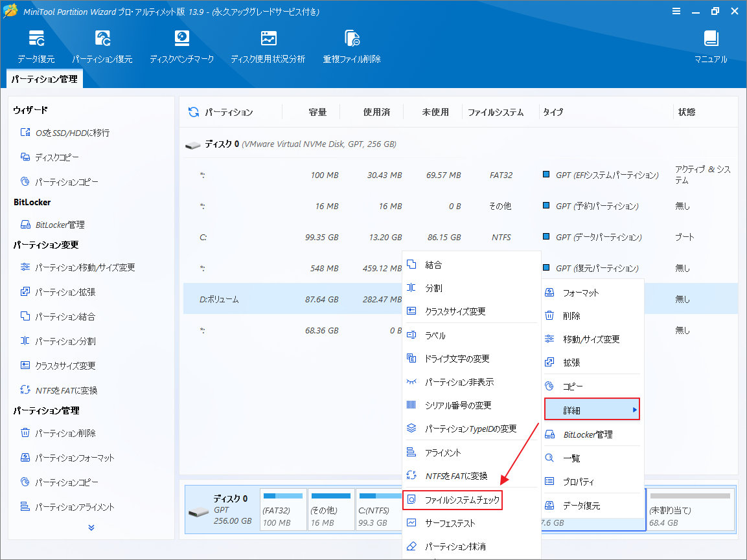Choose BitLocker管理 in the context menu
Screen dimensions: 747x560
pyautogui.click(x=592, y=434)
